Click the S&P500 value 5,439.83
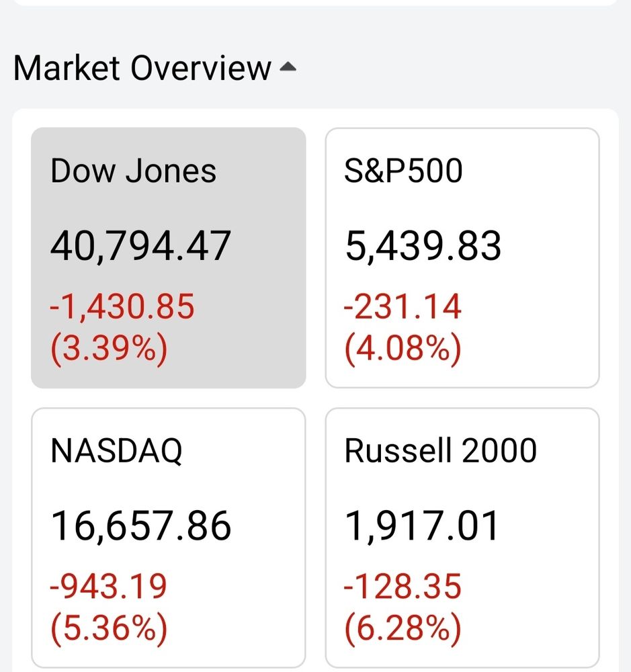Image resolution: width=631 pixels, height=672 pixels. (423, 246)
